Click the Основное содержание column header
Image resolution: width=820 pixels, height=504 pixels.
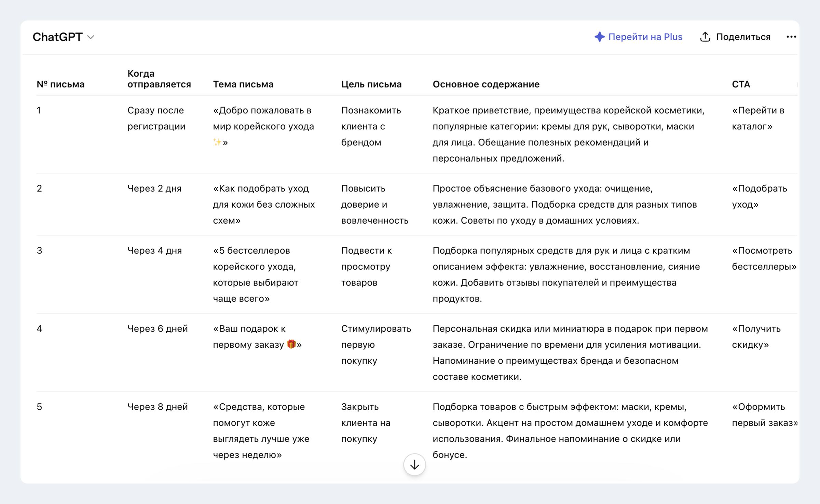tap(486, 84)
